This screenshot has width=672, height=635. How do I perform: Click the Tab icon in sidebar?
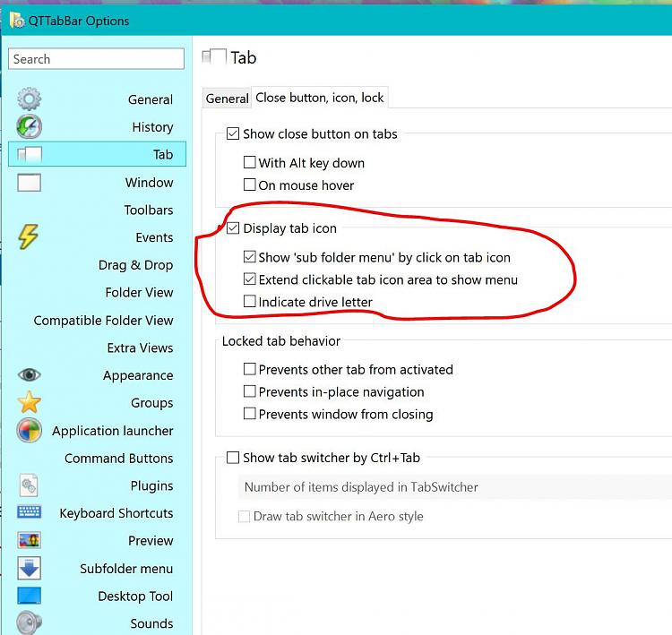click(30, 154)
